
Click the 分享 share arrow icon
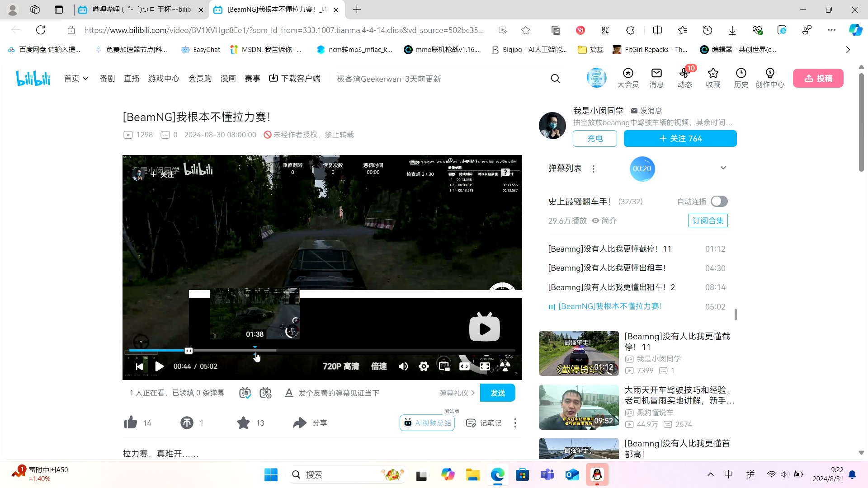click(x=300, y=422)
